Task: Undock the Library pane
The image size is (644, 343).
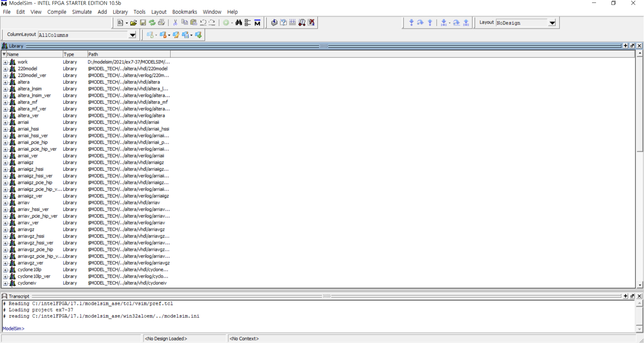Action: pyautogui.click(x=632, y=46)
